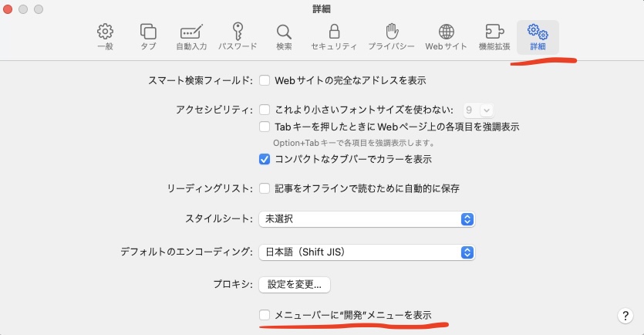This screenshot has width=644, height=335.
Task: Check メニューバーに"開発"メニューを表示 option
Action: (265, 315)
